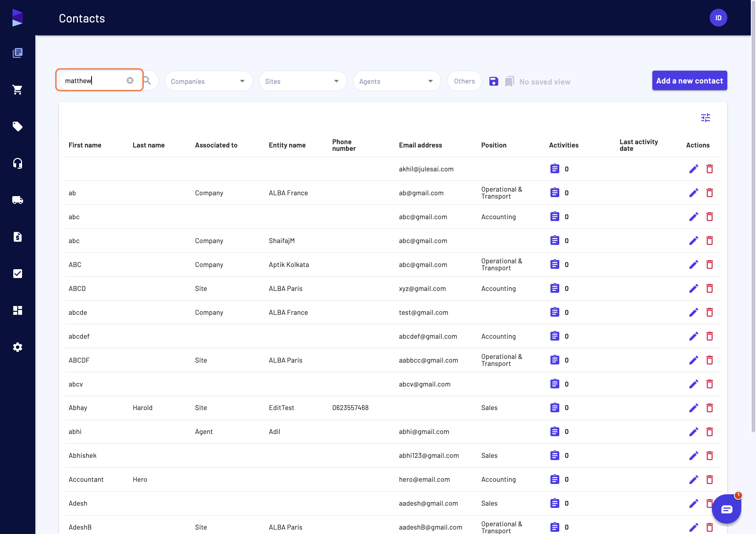The width and height of the screenshot is (756, 534).
Task: Open saved views bookmark icon
Action: click(x=510, y=81)
